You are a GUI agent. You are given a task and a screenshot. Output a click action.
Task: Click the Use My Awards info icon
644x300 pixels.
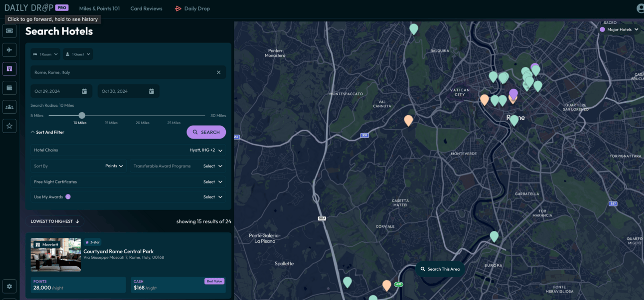pos(68,197)
